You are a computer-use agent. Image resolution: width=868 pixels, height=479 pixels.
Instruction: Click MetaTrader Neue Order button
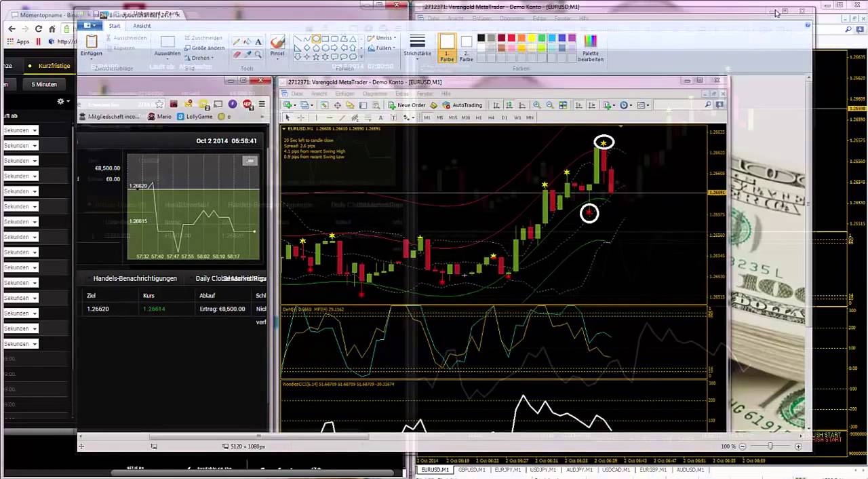coord(407,105)
